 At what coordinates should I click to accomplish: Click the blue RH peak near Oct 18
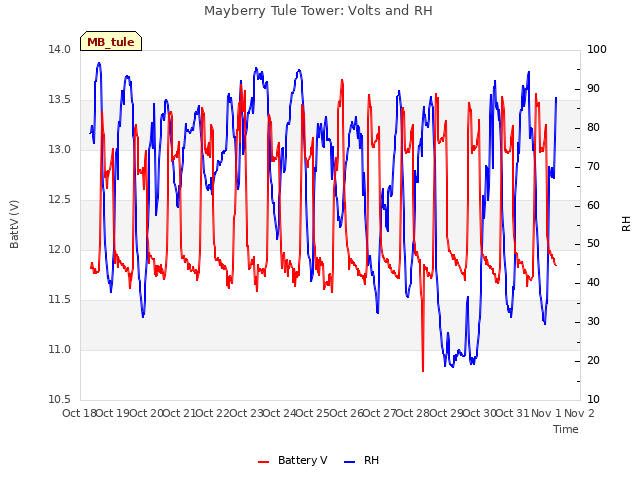(x=99, y=64)
